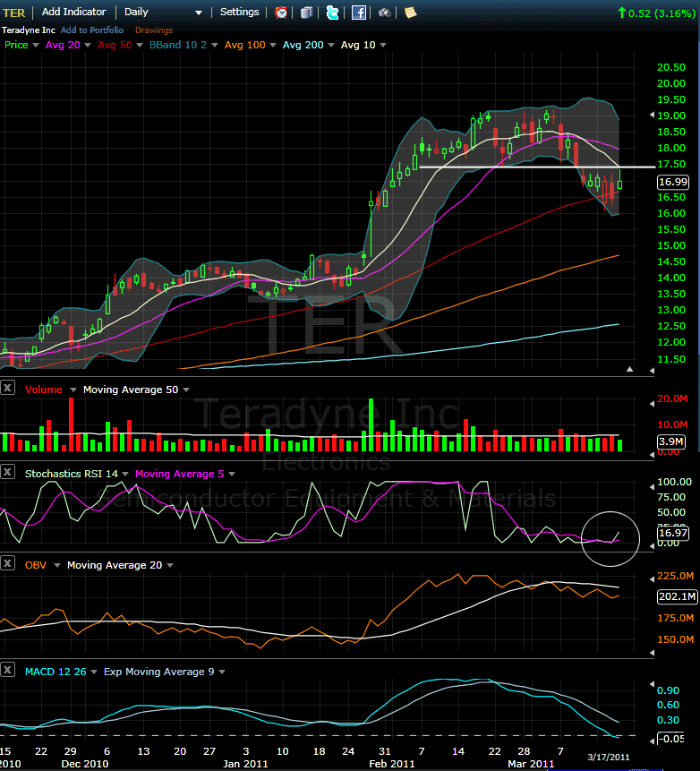Click the alarm clock alert icon
The image size is (700, 771).
pyautogui.click(x=281, y=13)
